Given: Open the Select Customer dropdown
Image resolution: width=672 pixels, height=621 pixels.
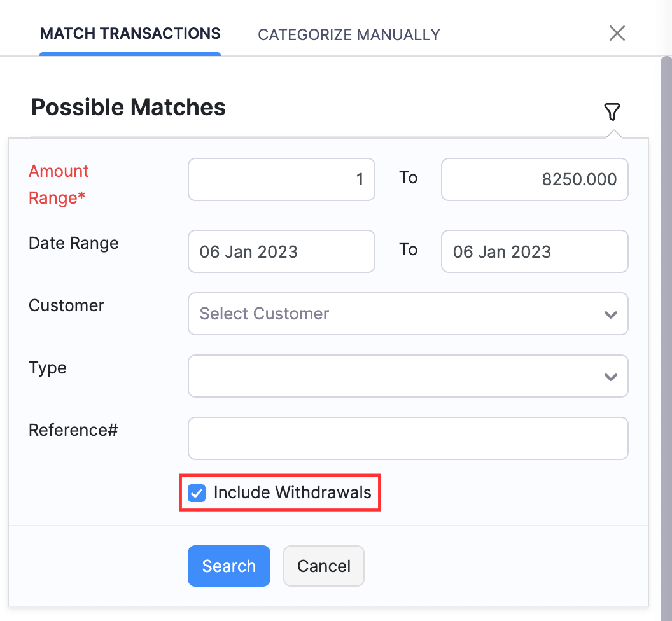Looking at the screenshot, I should click(x=408, y=314).
